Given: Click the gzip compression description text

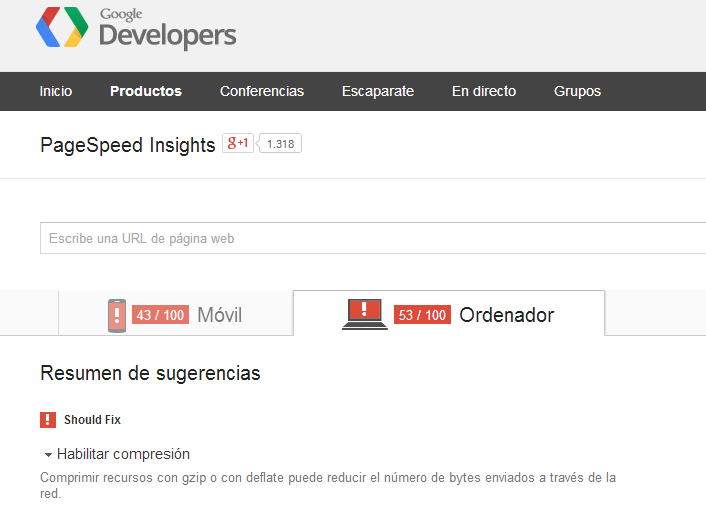Looking at the screenshot, I should point(328,485).
